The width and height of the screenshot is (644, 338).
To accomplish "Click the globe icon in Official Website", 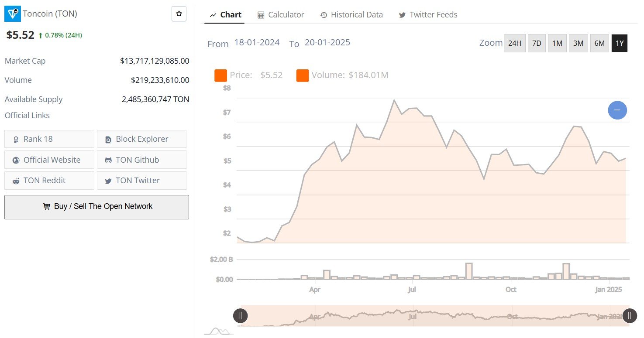I will tap(16, 160).
